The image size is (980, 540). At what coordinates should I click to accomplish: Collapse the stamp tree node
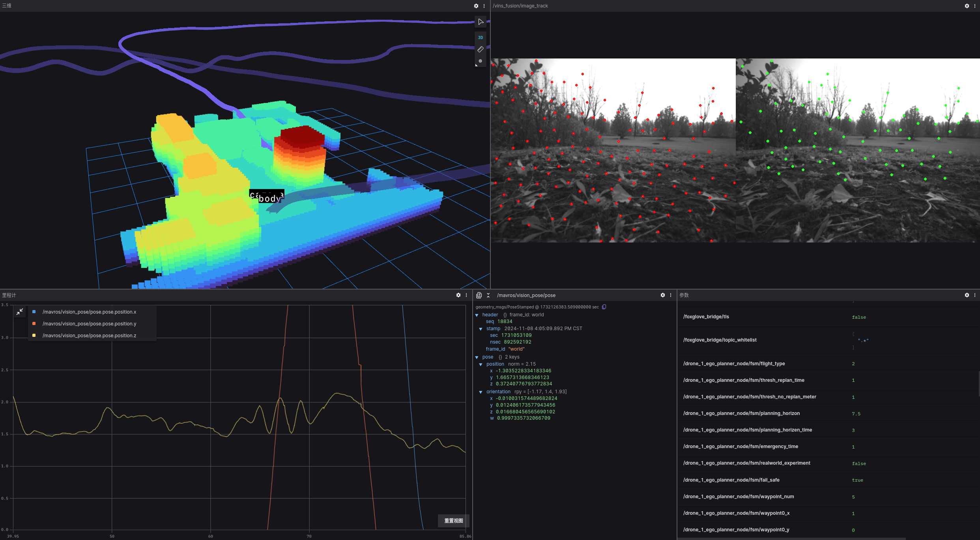(x=481, y=329)
